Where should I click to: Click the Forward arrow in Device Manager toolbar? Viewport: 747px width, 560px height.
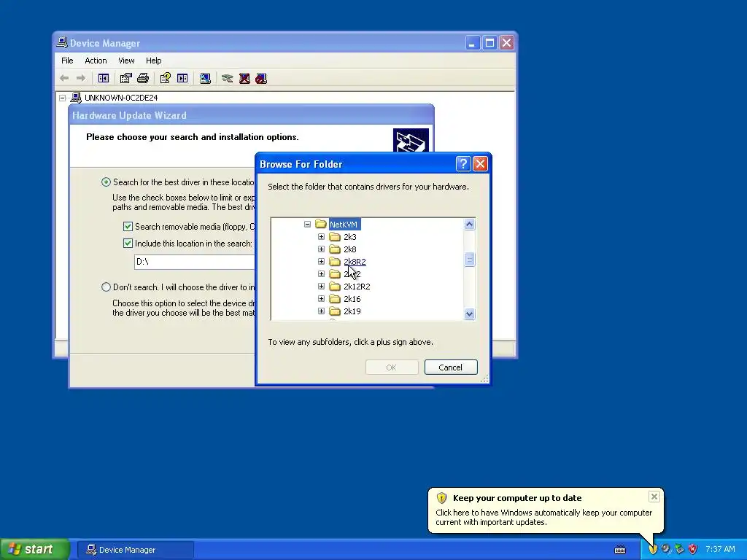(x=81, y=78)
